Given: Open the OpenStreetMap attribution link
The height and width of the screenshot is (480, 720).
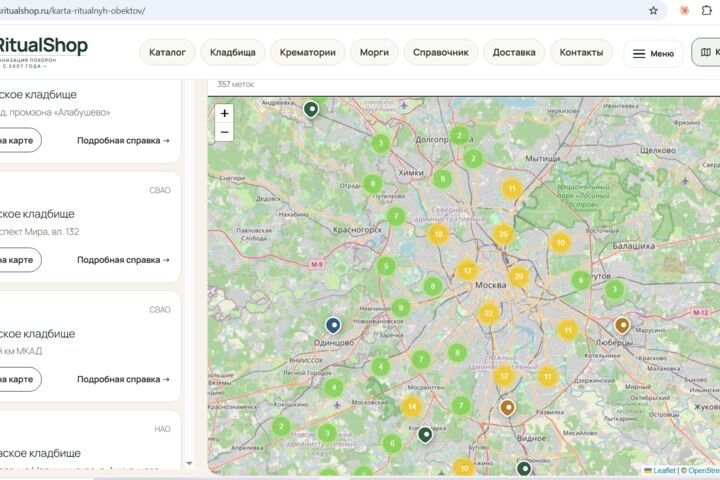Looking at the screenshot, I should [x=704, y=470].
